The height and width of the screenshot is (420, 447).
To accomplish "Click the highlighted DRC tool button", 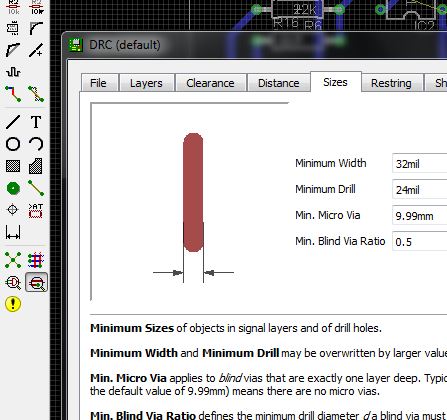I will pyautogui.click(x=36, y=283).
